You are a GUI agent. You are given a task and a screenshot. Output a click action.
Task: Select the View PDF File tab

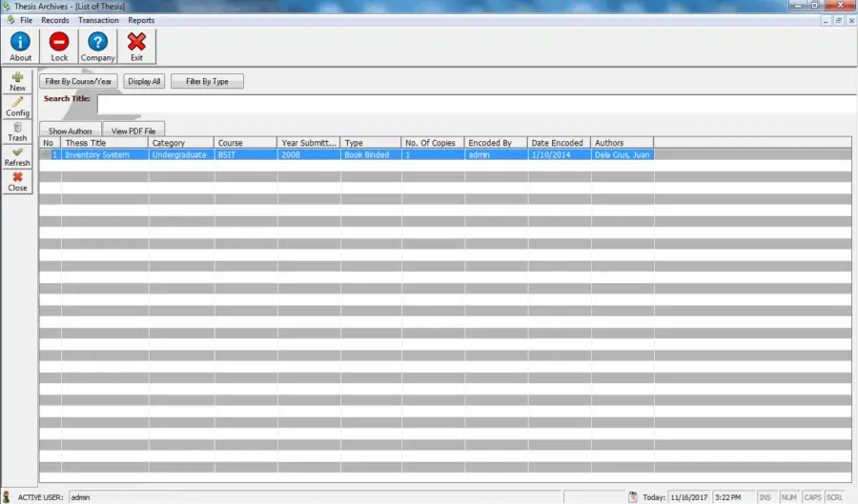133,131
